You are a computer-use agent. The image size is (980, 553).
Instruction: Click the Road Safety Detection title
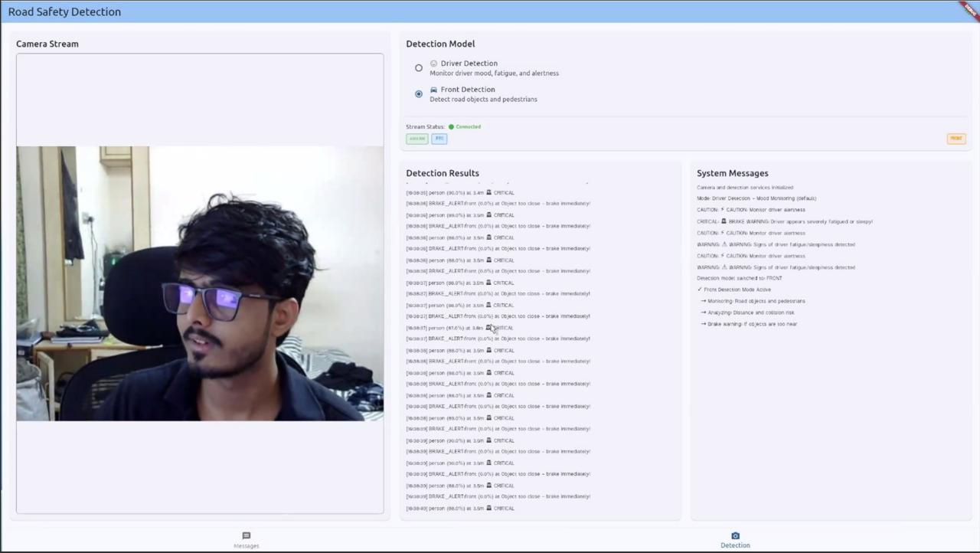(64, 11)
